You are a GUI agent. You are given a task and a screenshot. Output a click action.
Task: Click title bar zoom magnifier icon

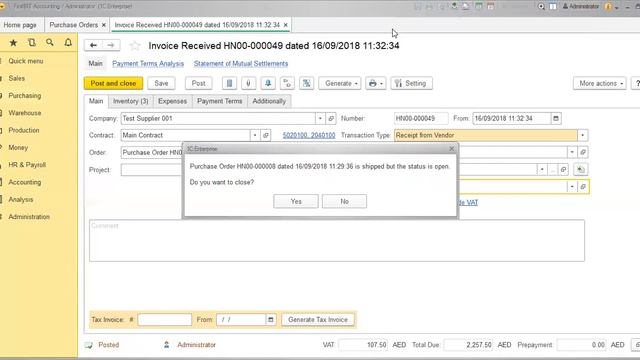coord(541,6)
